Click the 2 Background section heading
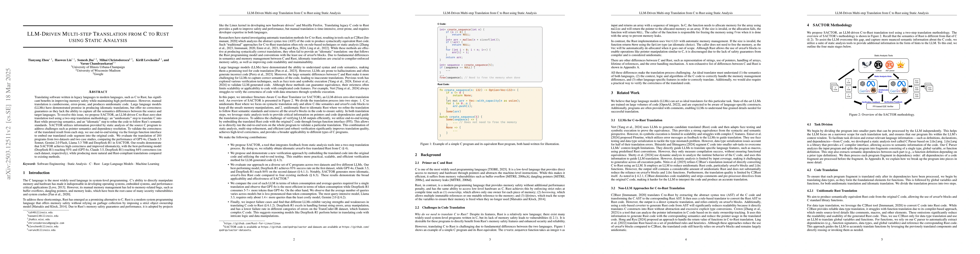 (x=428, y=155)
